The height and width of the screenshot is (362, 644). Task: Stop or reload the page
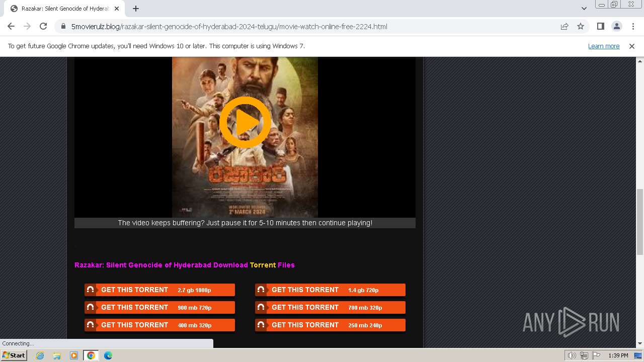(x=43, y=26)
